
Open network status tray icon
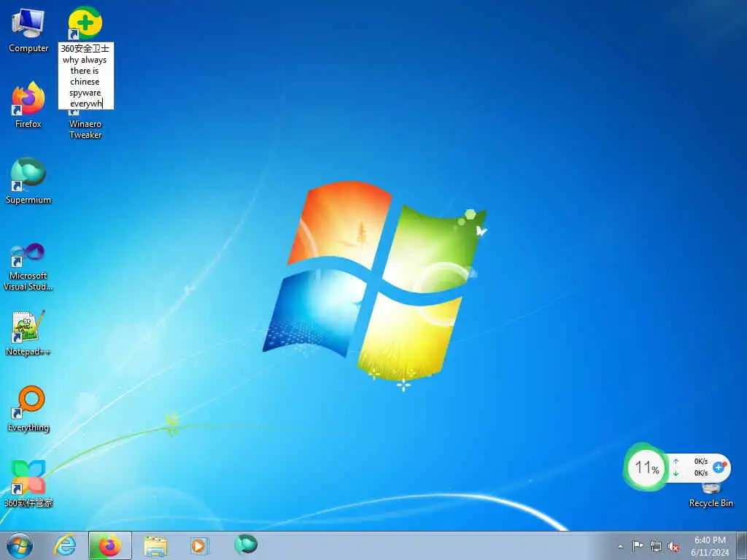[x=656, y=546]
